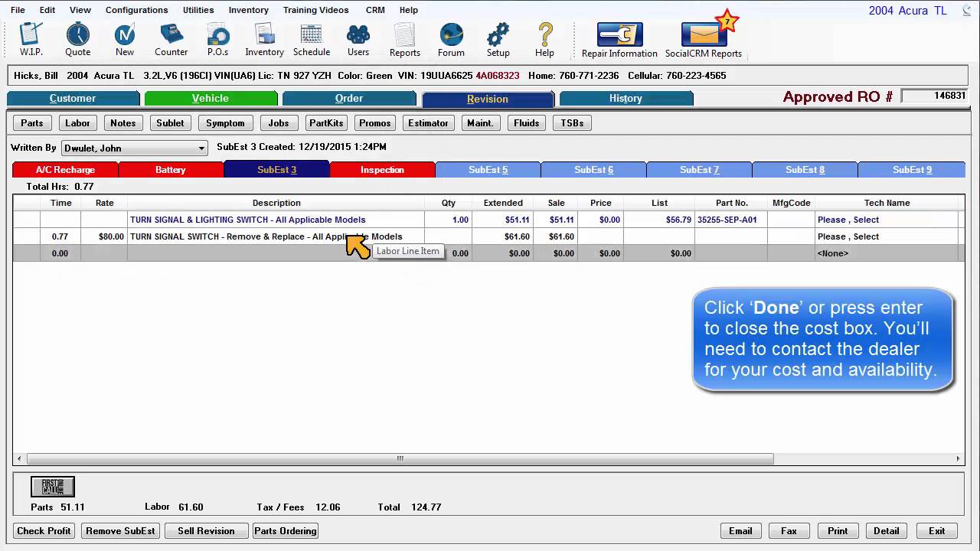Viewport: 980px width, 551px height.
Task: Switch to the Order tab
Action: point(349,98)
